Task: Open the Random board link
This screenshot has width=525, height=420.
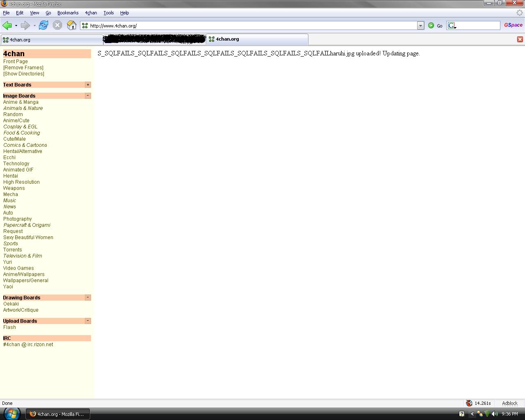Action: tap(13, 114)
